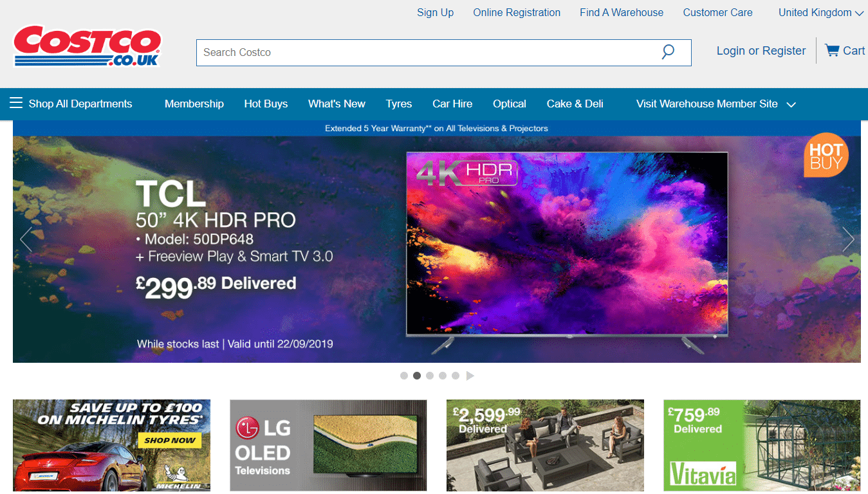Open the Vitavia greenhouse tile

(x=762, y=445)
